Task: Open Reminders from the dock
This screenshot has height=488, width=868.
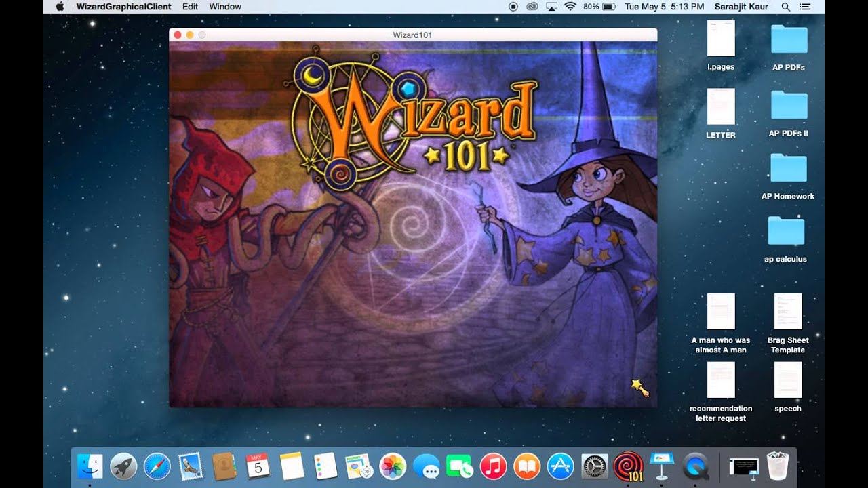Action: [325, 466]
